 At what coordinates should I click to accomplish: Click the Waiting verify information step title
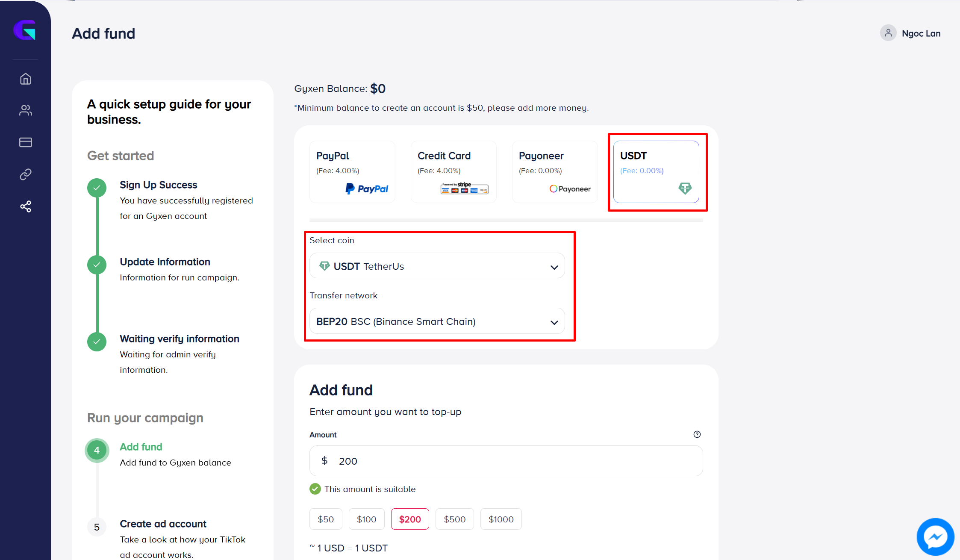pyautogui.click(x=180, y=339)
